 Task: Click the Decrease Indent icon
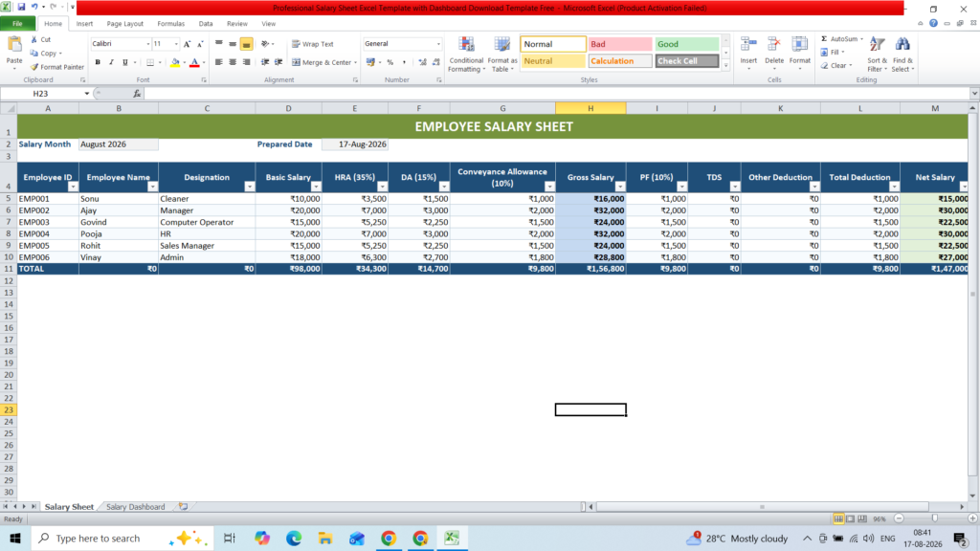tap(265, 62)
